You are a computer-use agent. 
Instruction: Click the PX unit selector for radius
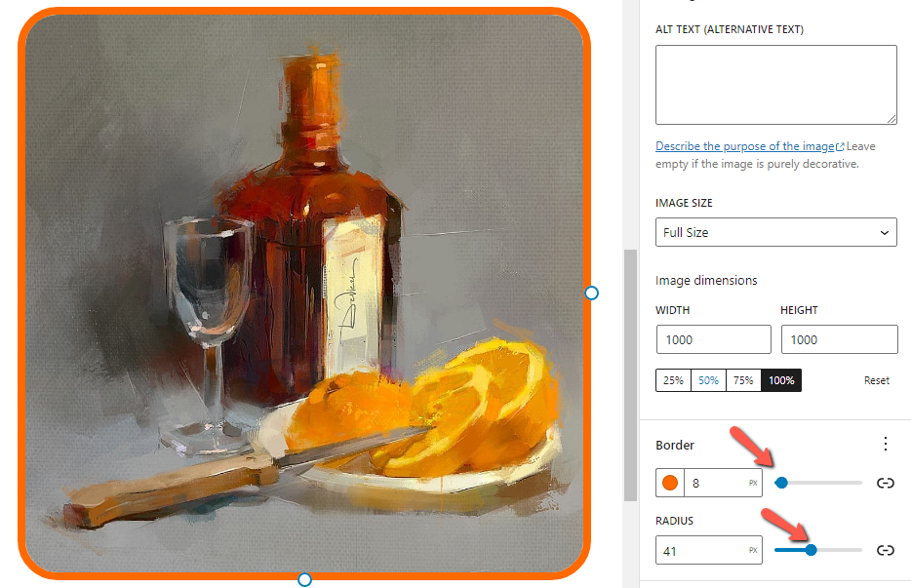pos(753,550)
